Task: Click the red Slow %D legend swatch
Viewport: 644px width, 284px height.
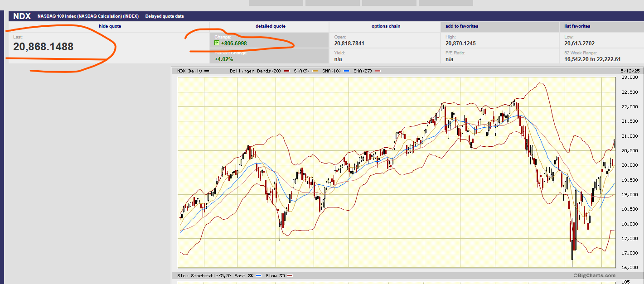Action: click(290, 275)
